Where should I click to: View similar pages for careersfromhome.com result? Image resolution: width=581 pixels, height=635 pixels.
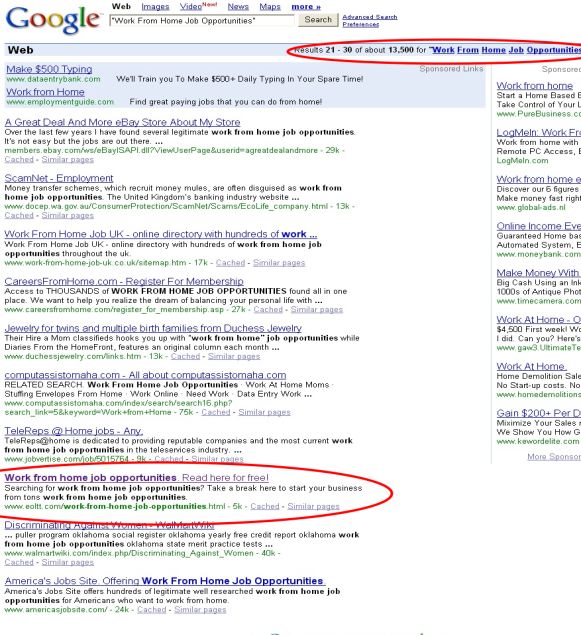pyautogui.click(x=317, y=309)
